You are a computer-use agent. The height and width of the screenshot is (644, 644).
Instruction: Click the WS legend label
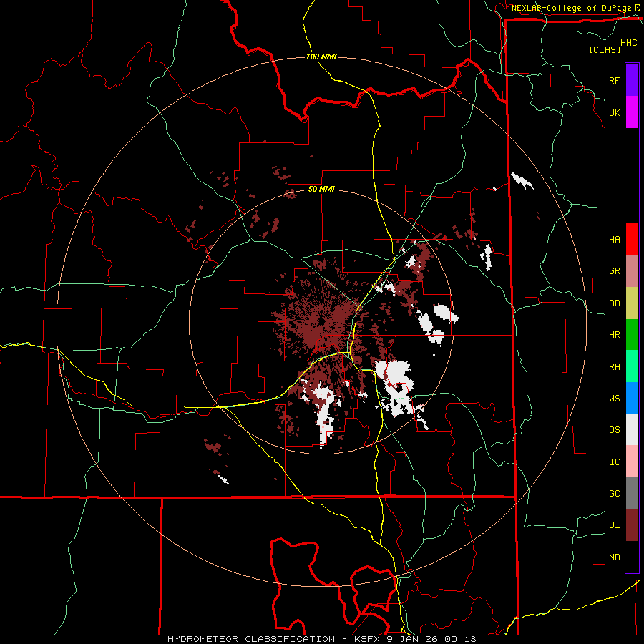click(614, 399)
